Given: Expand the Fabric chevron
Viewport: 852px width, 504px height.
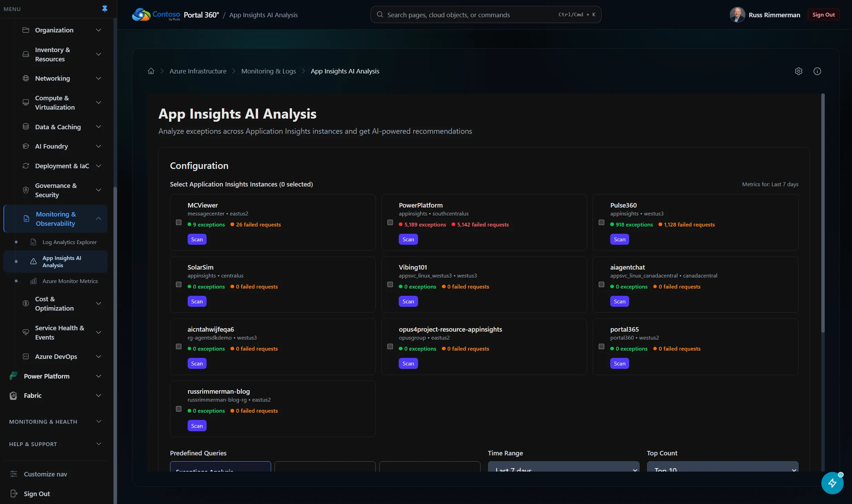Looking at the screenshot, I should click(99, 395).
